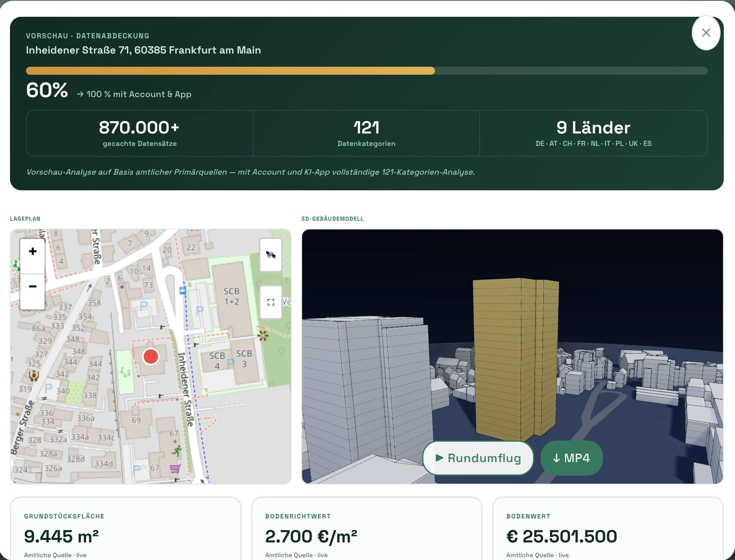Open the map in fullscreen mode

pos(271,302)
